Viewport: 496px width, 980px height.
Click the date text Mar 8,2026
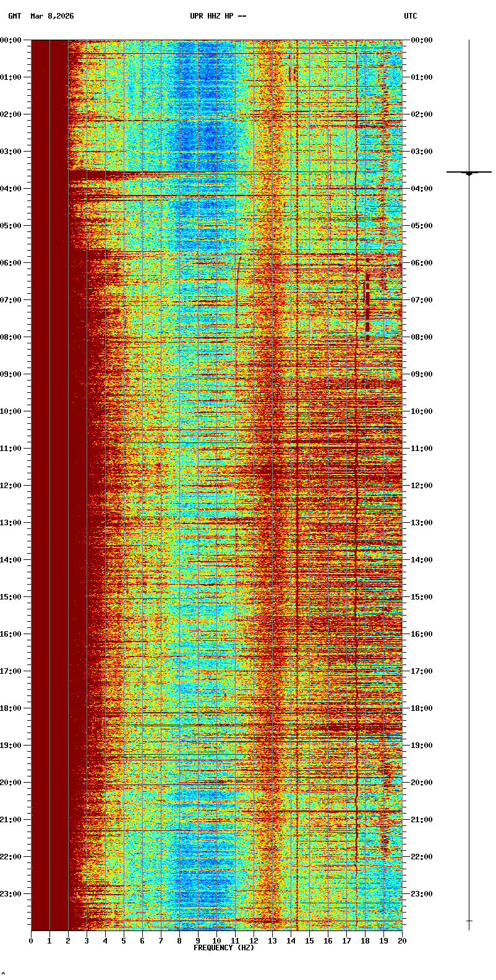[52, 16]
